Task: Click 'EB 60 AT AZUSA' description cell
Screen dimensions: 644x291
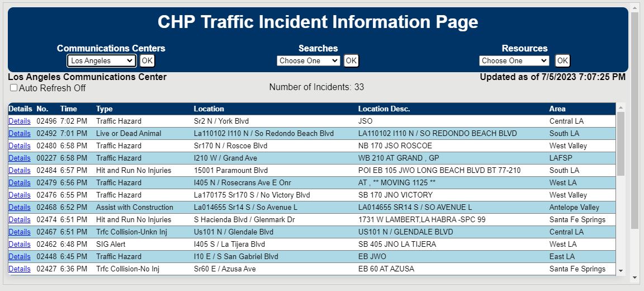Action: coord(386,269)
